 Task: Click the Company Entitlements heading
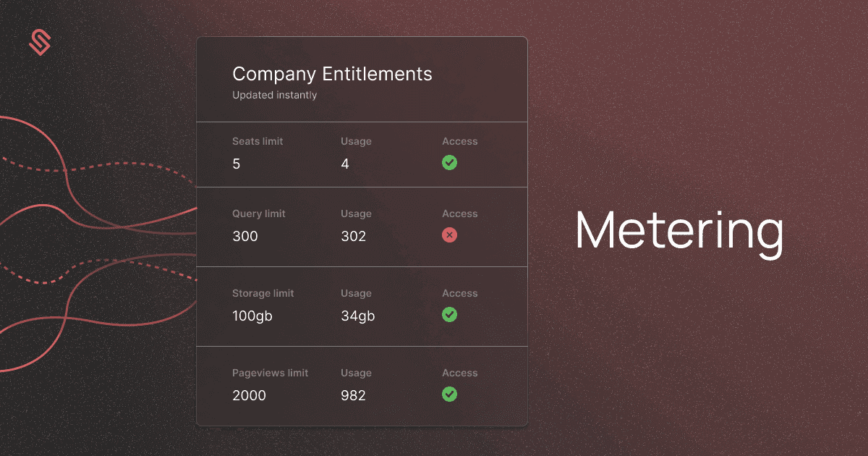[332, 74]
